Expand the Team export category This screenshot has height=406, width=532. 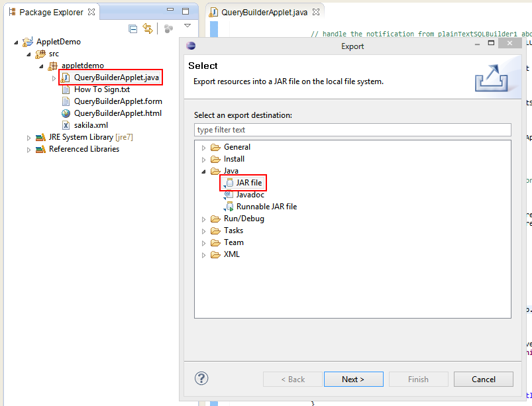pyautogui.click(x=203, y=243)
